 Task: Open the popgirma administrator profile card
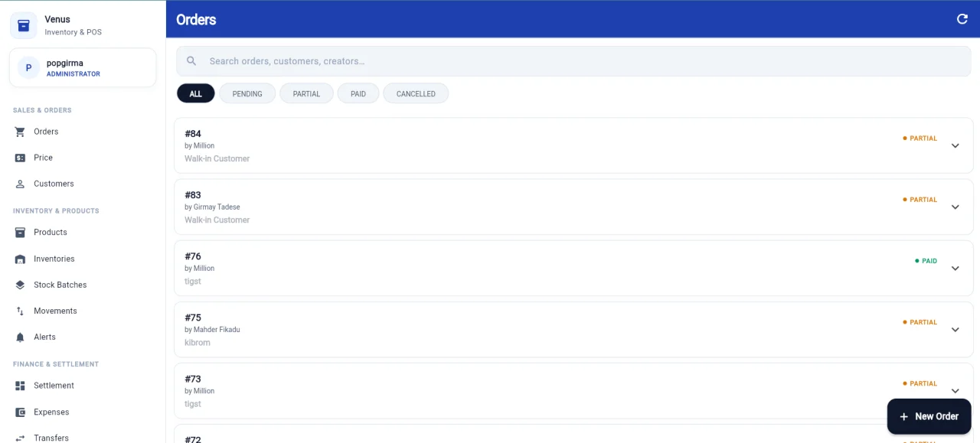click(83, 68)
